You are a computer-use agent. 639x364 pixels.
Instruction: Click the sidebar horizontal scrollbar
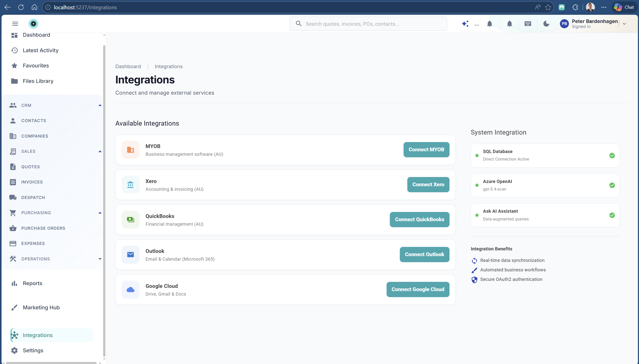[x=51, y=363]
